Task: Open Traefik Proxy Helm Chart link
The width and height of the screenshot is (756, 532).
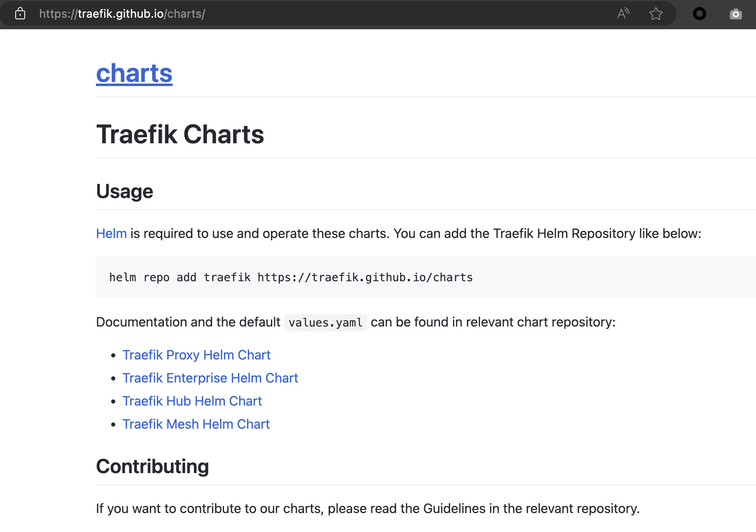Action: [x=196, y=355]
